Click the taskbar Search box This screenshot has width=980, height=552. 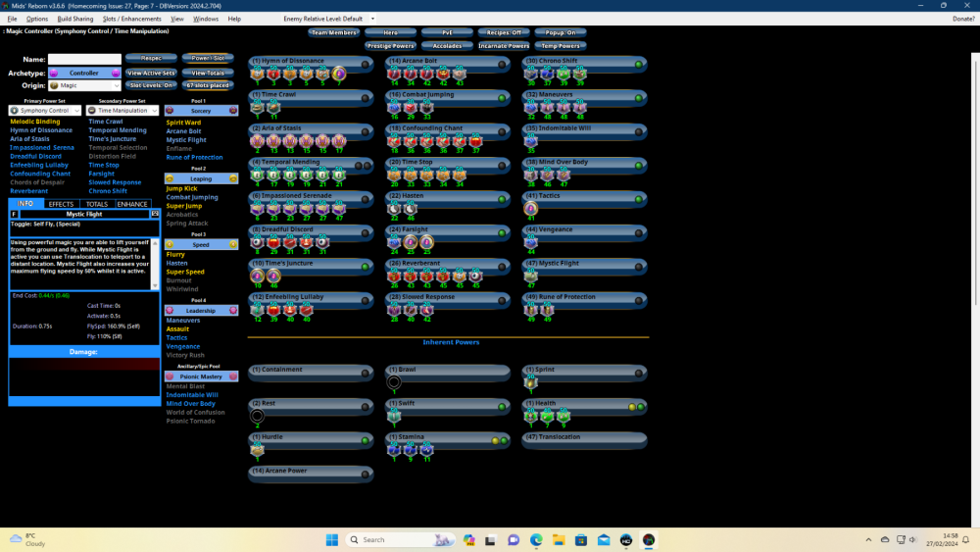pos(400,540)
